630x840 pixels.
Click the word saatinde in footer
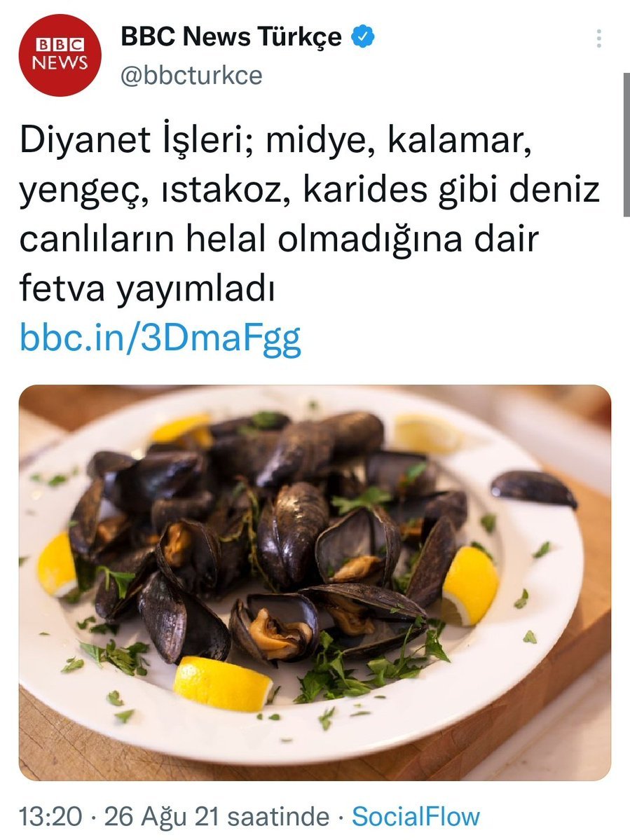tap(278, 817)
